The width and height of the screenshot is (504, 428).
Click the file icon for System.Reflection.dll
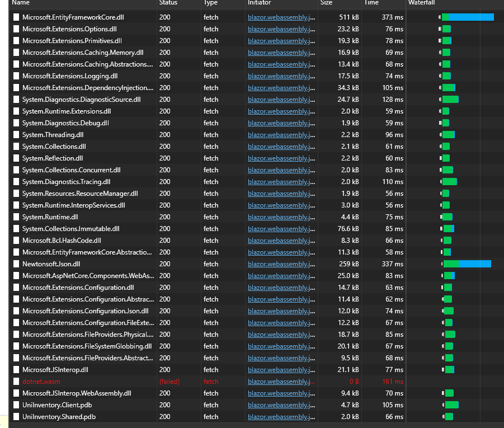16,158
